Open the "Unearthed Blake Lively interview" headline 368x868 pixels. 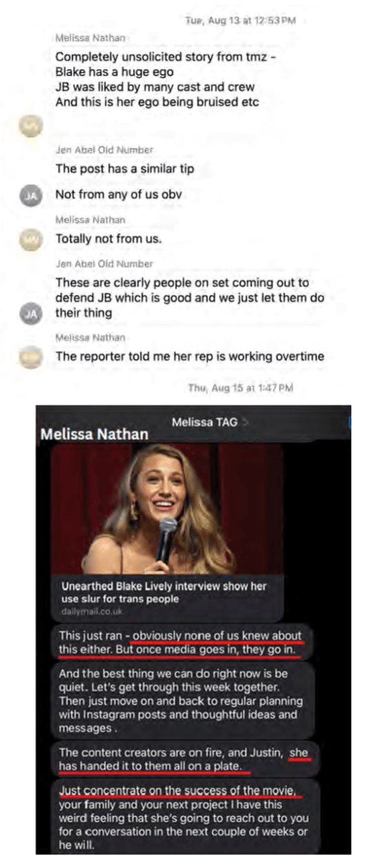click(x=164, y=592)
